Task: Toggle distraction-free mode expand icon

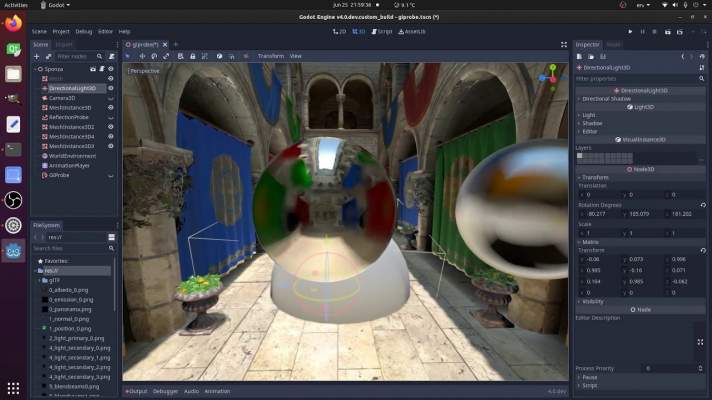Action: point(564,44)
